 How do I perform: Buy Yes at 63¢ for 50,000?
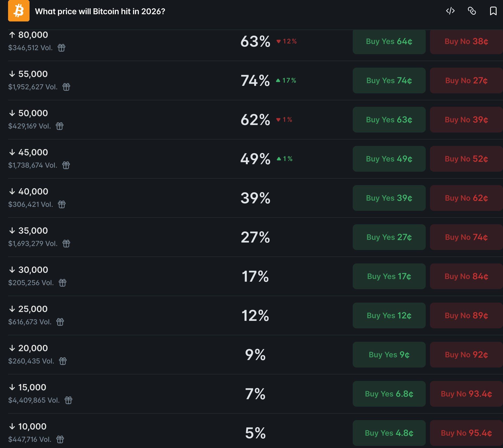pyautogui.click(x=389, y=120)
